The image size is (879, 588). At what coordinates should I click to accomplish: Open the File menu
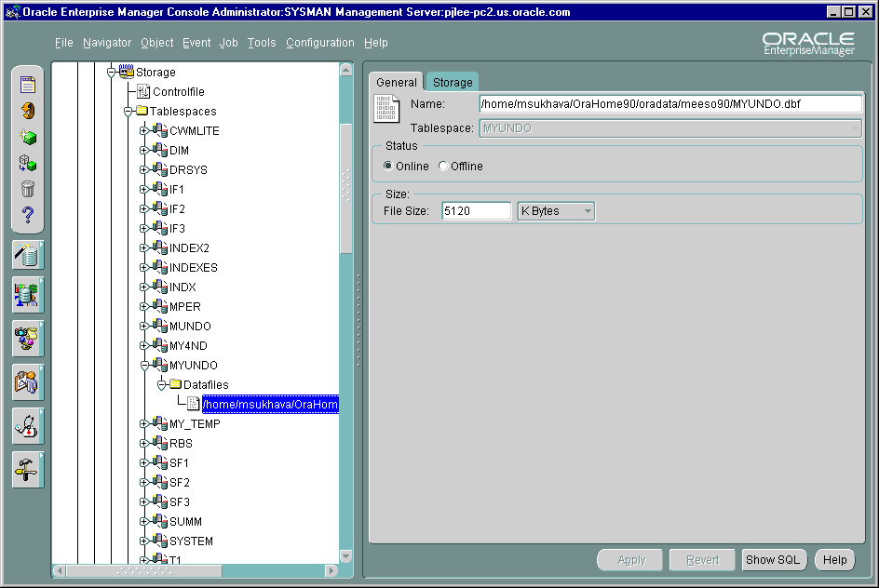click(64, 43)
